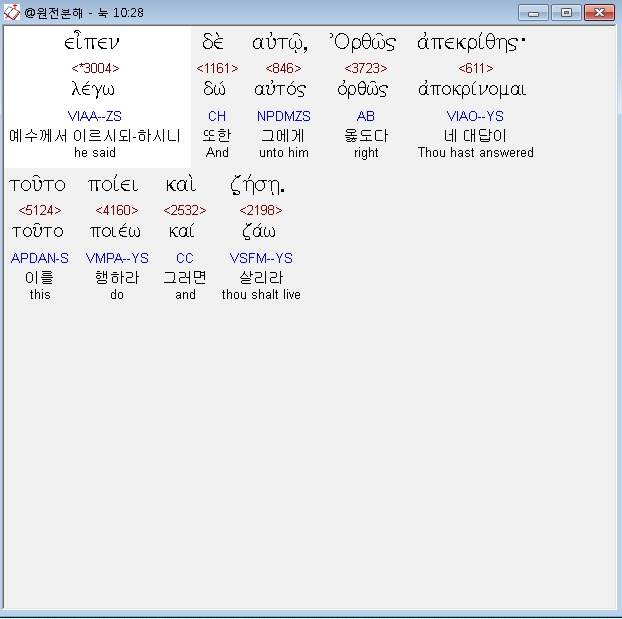The width and height of the screenshot is (622, 619).
Task: Click the window title 원전분해 - 눅 10:28
Action: click(x=84, y=13)
